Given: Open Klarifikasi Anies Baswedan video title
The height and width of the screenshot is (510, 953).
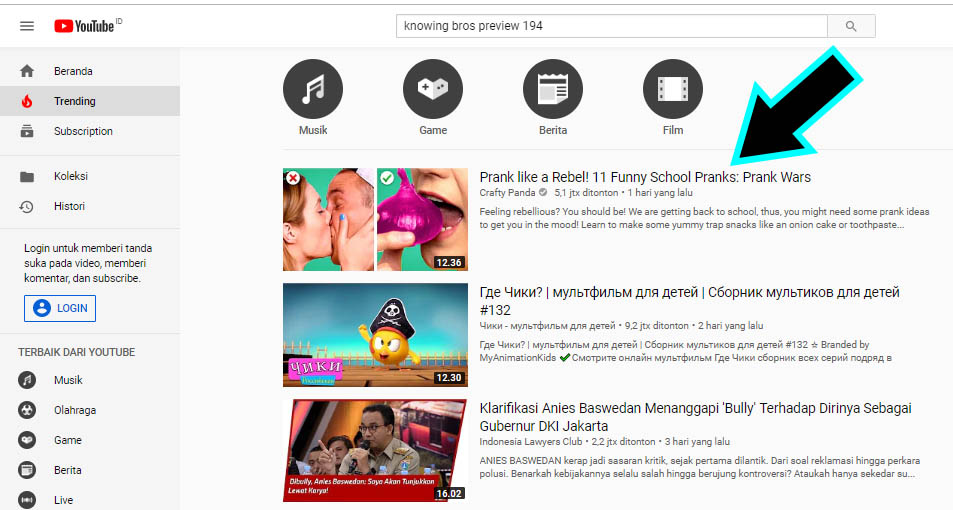Looking at the screenshot, I should click(695, 417).
